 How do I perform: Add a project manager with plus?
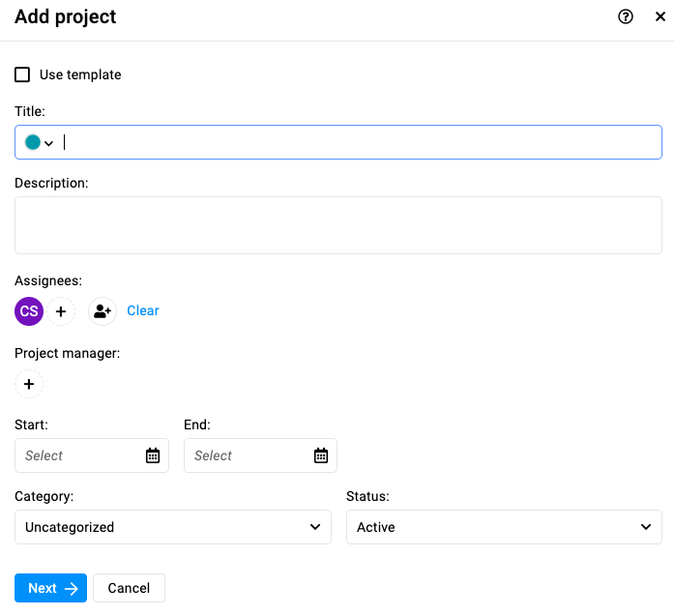29,384
